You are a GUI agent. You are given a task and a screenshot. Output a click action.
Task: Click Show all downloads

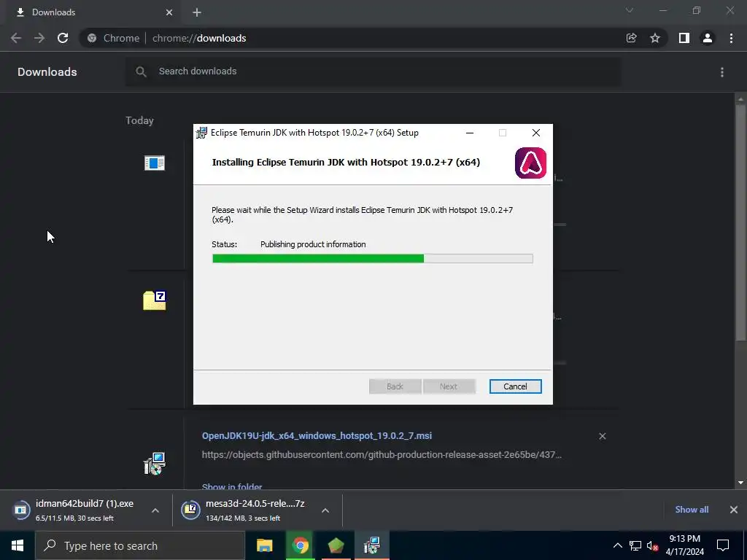point(692,510)
